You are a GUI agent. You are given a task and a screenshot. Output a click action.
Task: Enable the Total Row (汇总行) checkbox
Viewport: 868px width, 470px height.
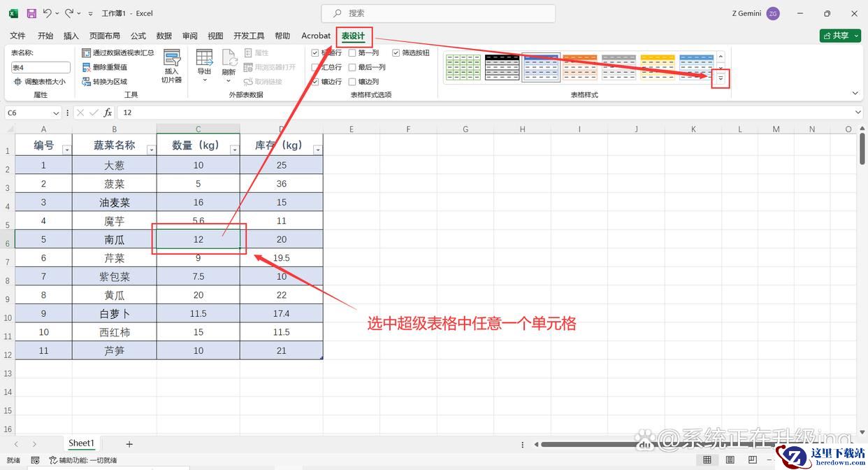point(315,67)
